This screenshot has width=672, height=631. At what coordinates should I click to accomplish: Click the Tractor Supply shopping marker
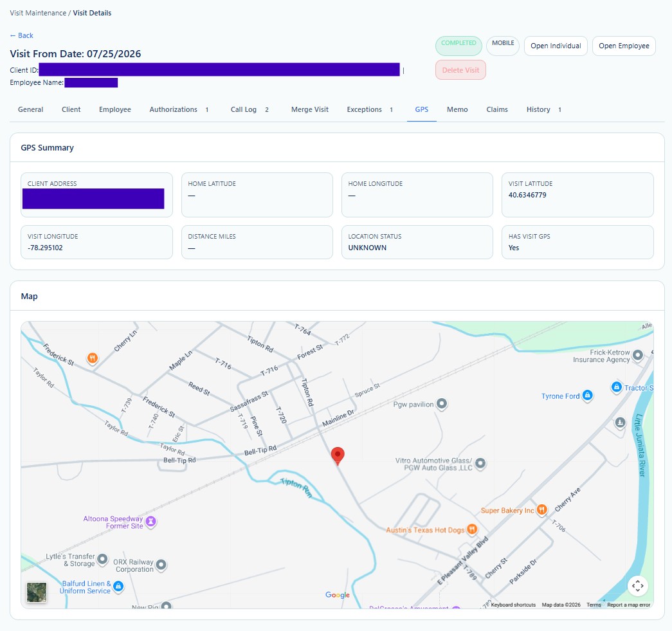point(616,387)
